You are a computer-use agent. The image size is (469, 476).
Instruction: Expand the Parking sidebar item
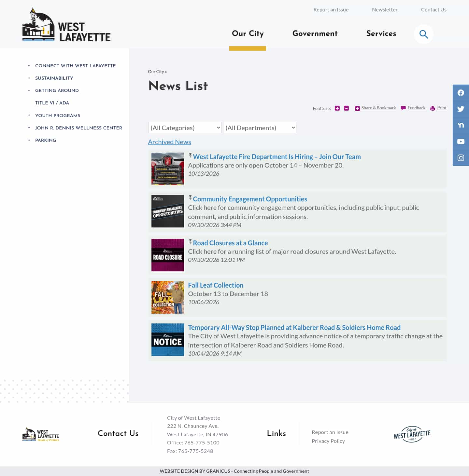coord(29,140)
